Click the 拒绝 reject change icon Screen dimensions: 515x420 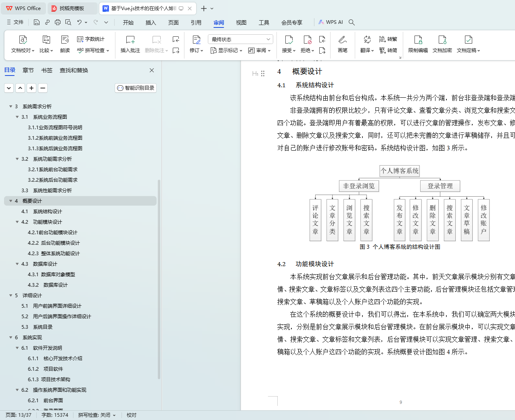point(307,40)
